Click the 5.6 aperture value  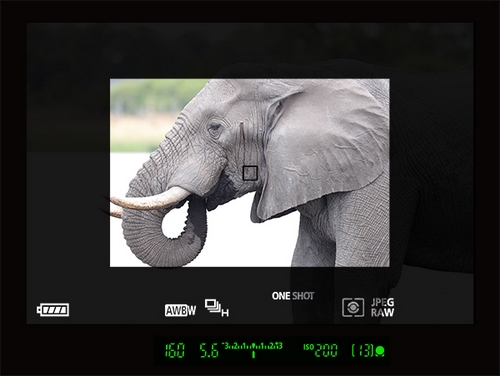point(209,351)
